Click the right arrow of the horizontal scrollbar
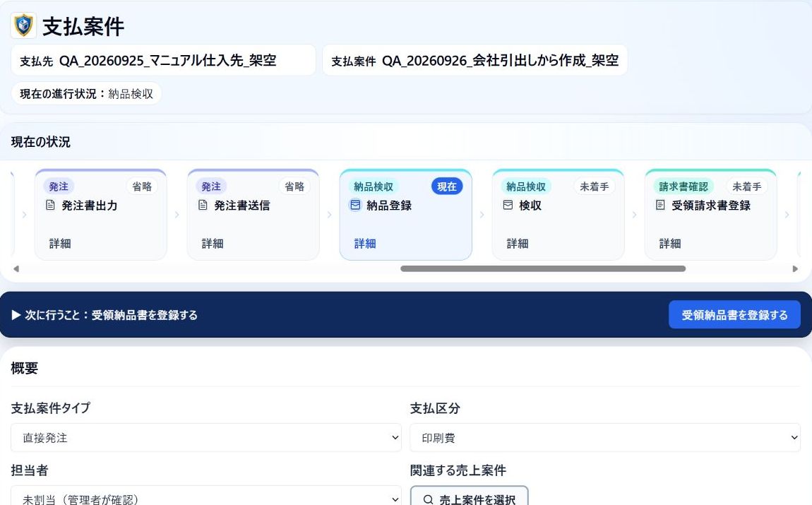The image size is (812, 505). (796, 269)
